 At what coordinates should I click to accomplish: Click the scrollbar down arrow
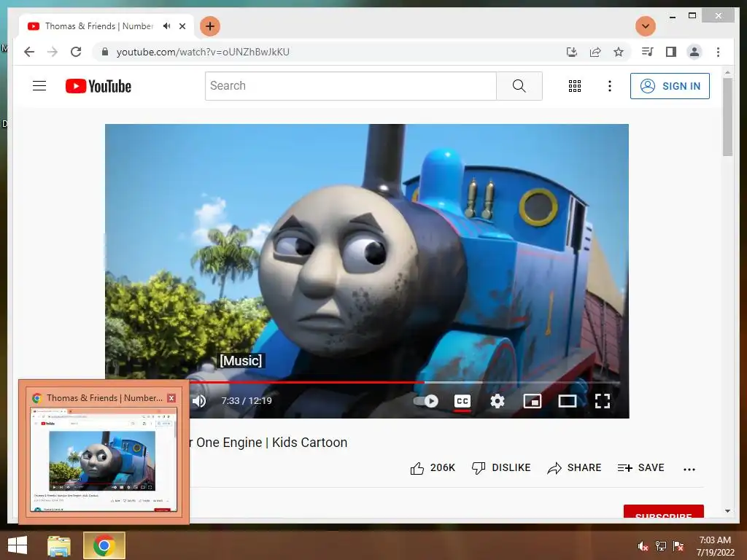click(727, 511)
